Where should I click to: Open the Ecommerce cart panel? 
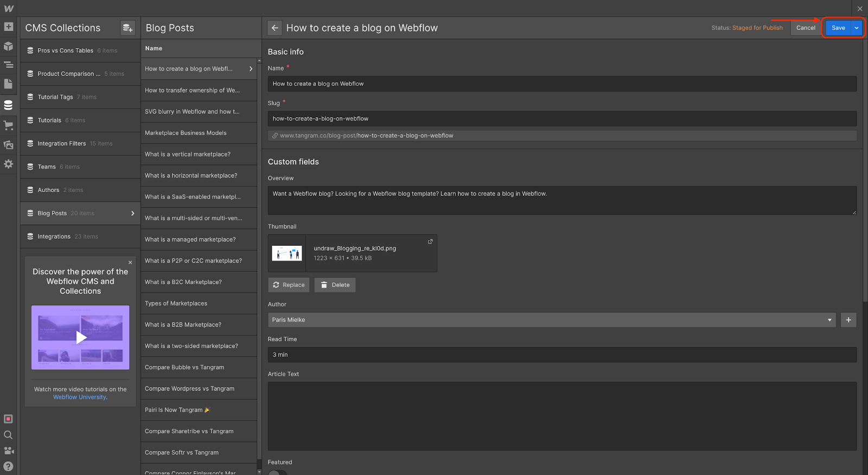8,125
